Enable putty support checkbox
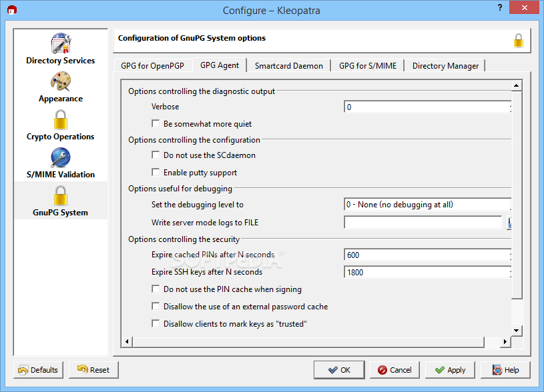The width and height of the screenshot is (544, 392). [156, 172]
